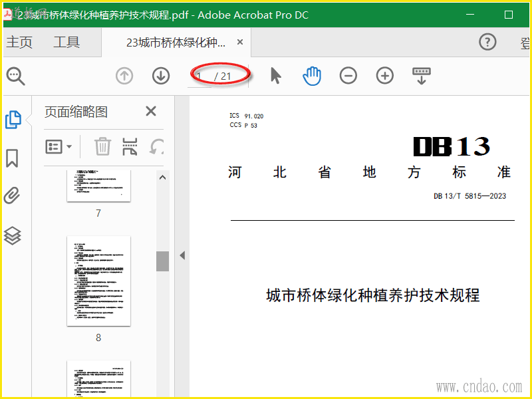Go to previous page with up arrow
Viewport: 532px width, 399px height.
[x=124, y=76]
